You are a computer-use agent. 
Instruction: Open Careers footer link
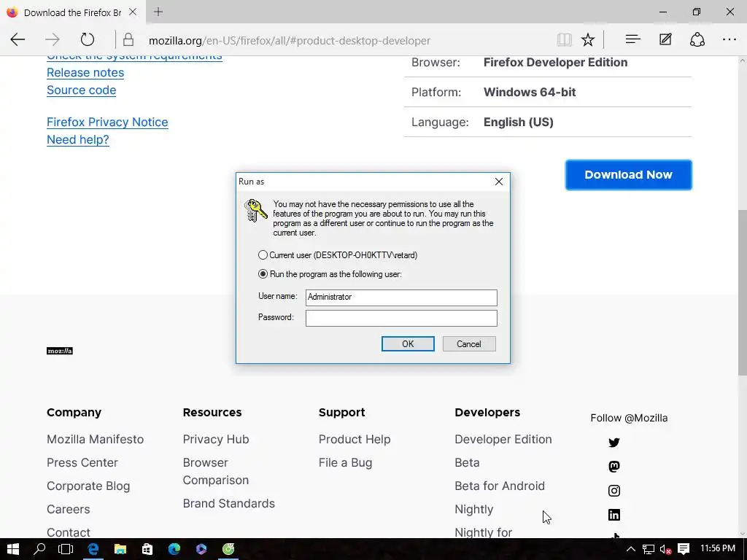pos(68,509)
